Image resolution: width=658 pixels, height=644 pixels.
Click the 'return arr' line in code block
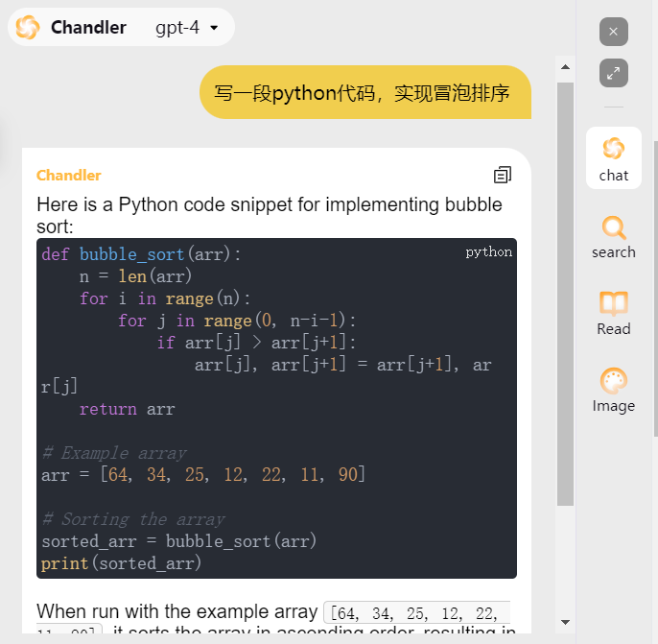[127, 409]
